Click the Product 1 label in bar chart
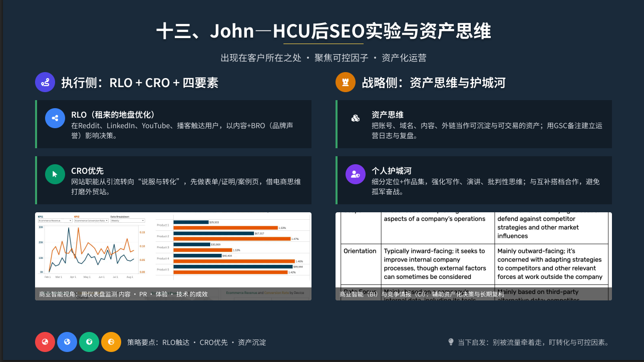Viewport: 644px width, 362px height. 163,225
